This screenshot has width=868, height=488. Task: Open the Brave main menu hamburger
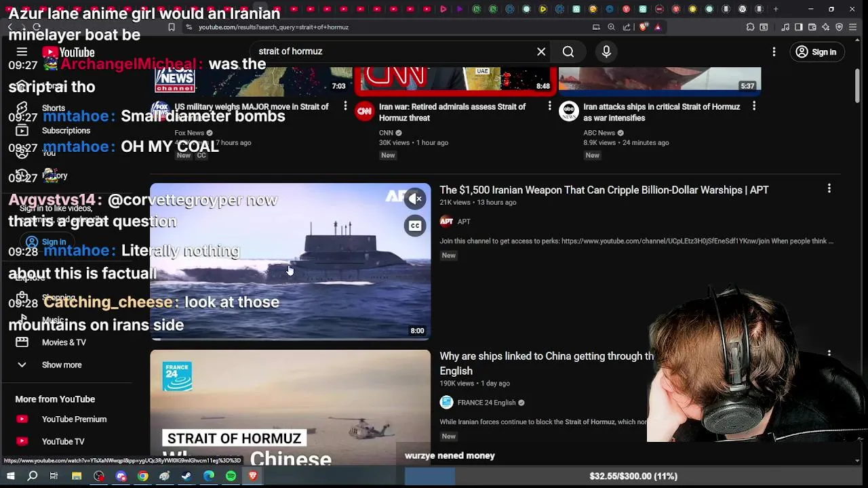pos(853,27)
